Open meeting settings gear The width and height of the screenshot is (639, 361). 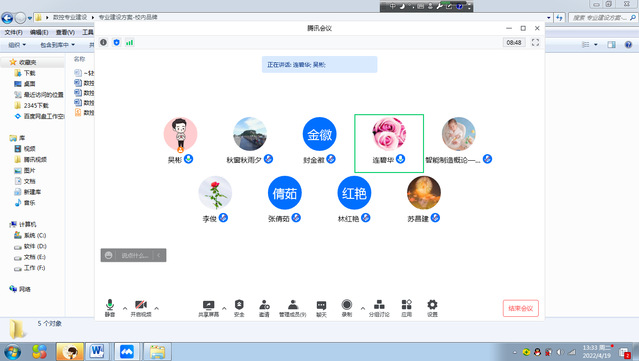pyautogui.click(x=432, y=308)
